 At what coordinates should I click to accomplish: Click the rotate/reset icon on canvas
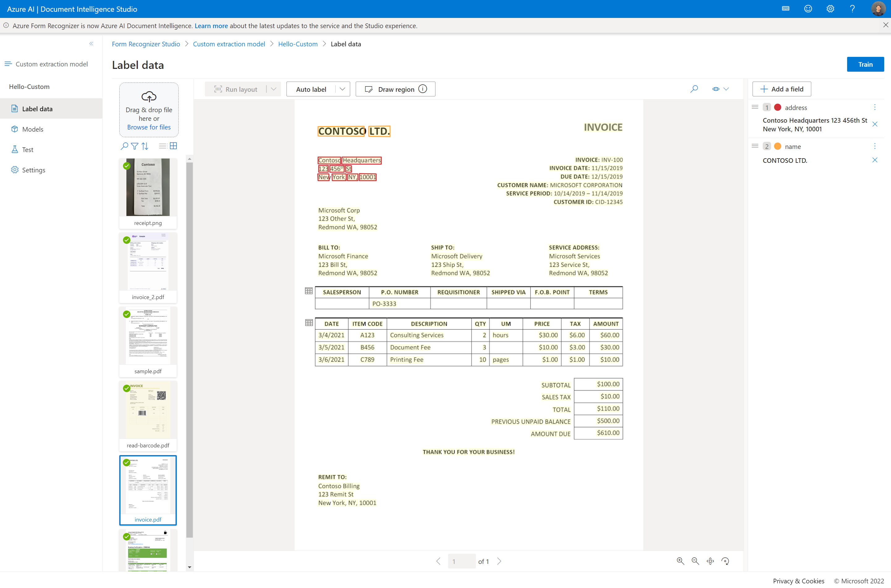point(726,561)
